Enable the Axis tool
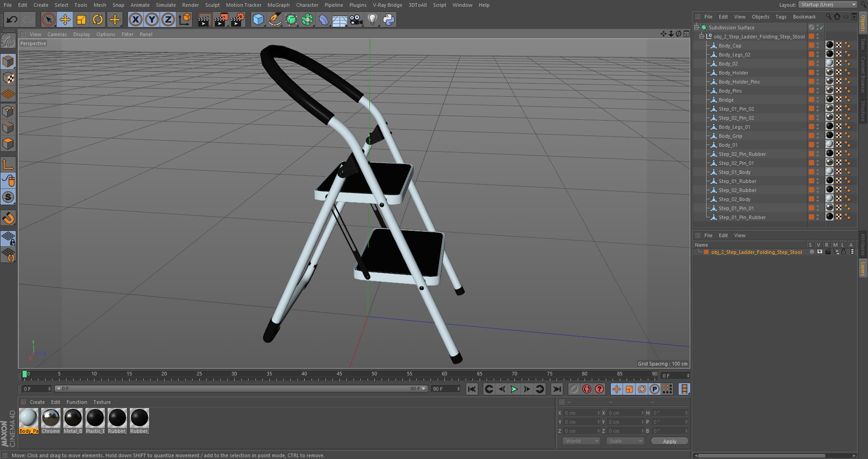The height and width of the screenshot is (459, 868). (x=8, y=164)
